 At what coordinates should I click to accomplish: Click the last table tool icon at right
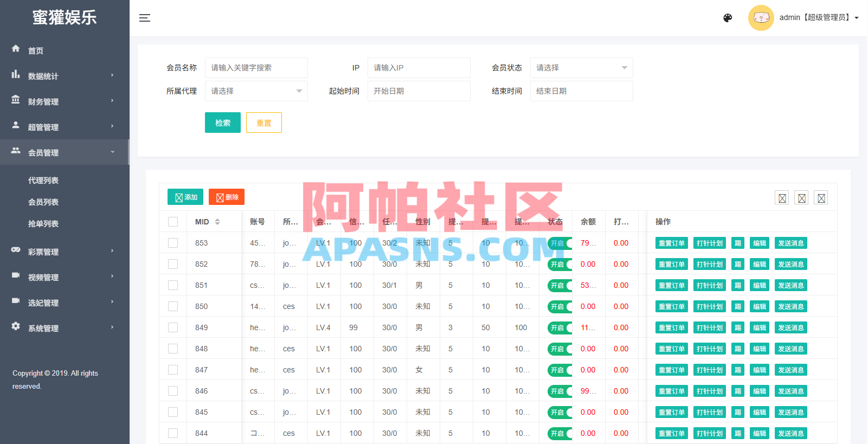(821, 198)
